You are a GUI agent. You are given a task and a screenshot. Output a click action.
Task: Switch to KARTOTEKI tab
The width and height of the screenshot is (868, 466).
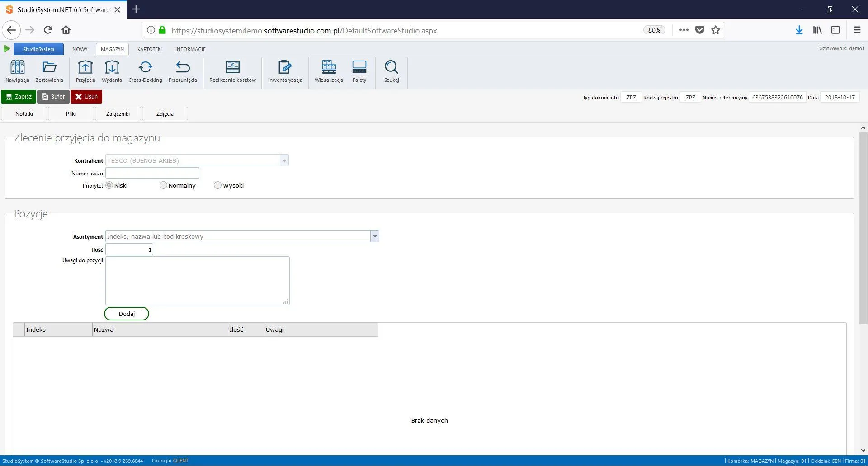click(150, 49)
